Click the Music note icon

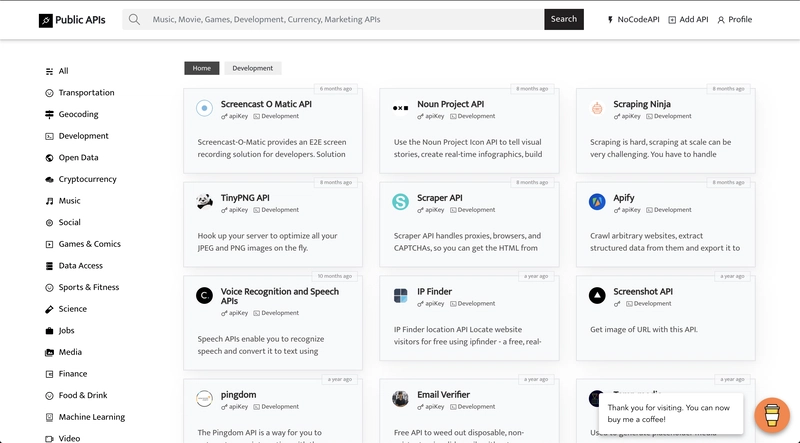click(49, 201)
